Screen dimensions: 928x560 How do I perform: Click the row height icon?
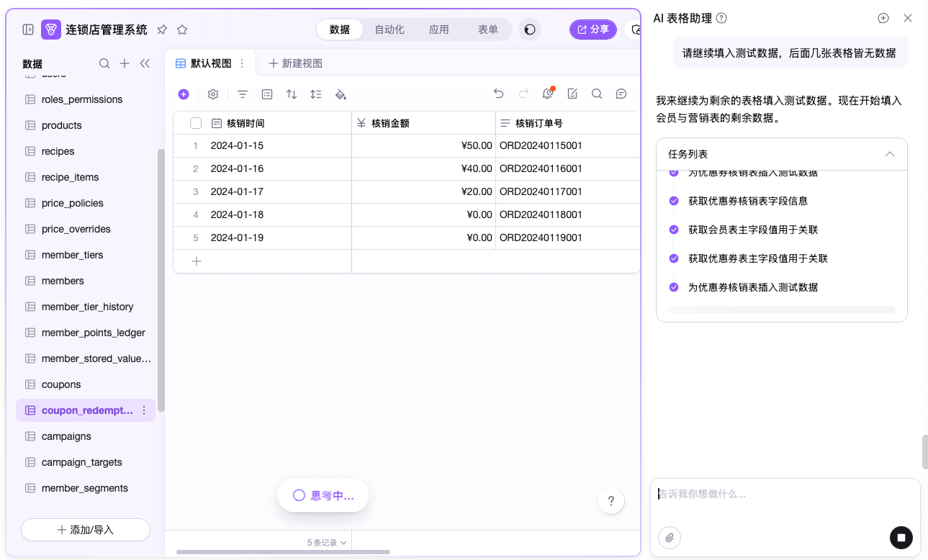pyautogui.click(x=316, y=94)
